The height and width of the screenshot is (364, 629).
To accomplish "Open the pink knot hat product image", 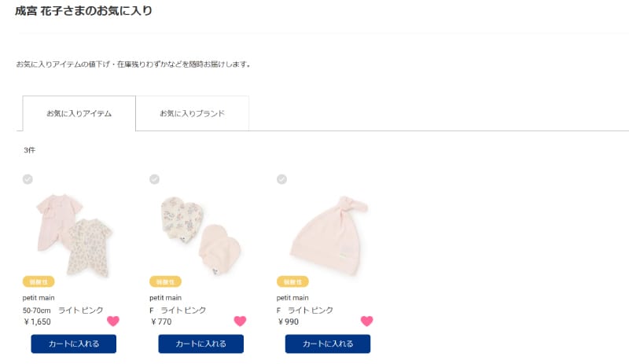I will click(x=329, y=236).
